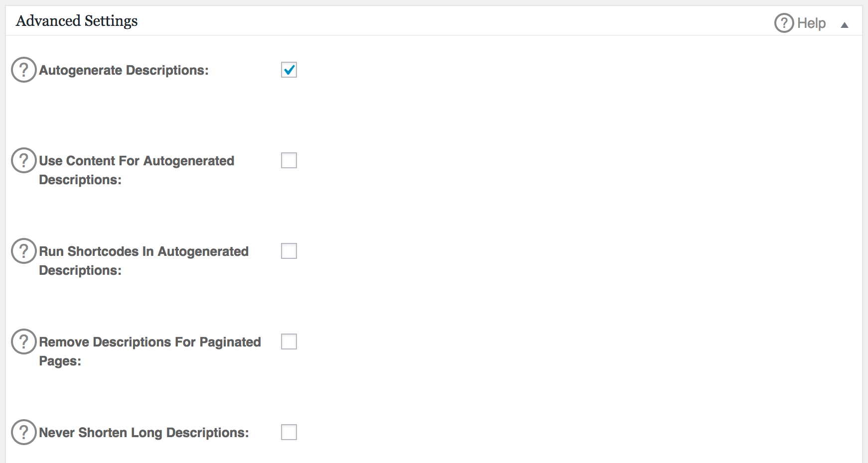
Task: Click the Never Shorten Long Descriptions label
Action: tap(144, 433)
